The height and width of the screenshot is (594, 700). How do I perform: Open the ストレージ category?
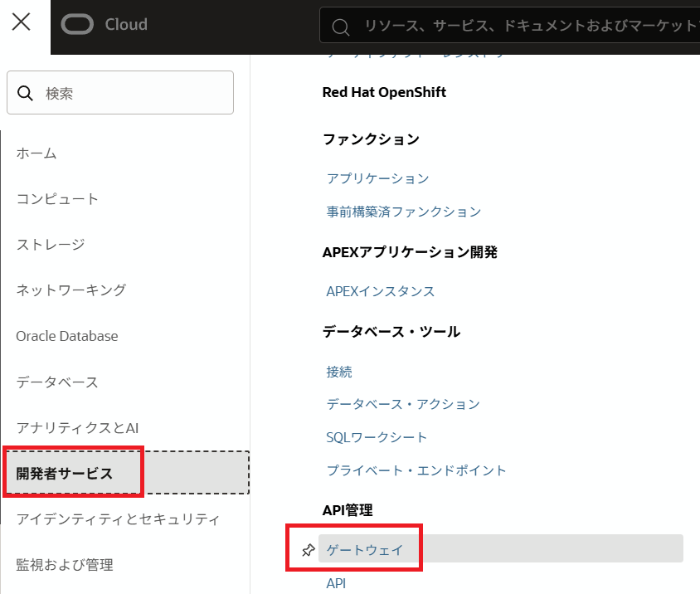pyautogui.click(x=51, y=245)
